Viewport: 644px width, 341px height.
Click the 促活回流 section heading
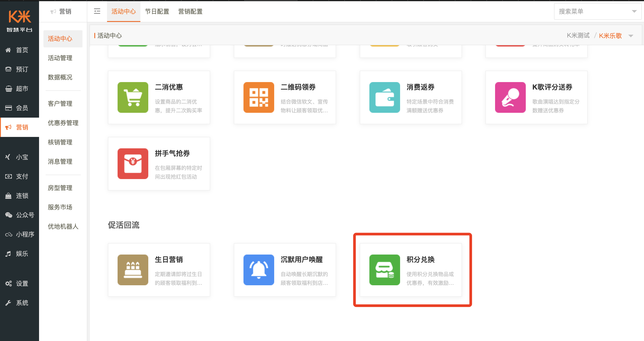[x=124, y=225]
